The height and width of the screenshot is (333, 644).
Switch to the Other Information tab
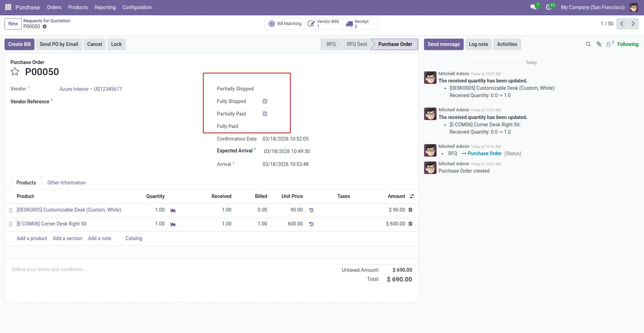click(x=66, y=183)
